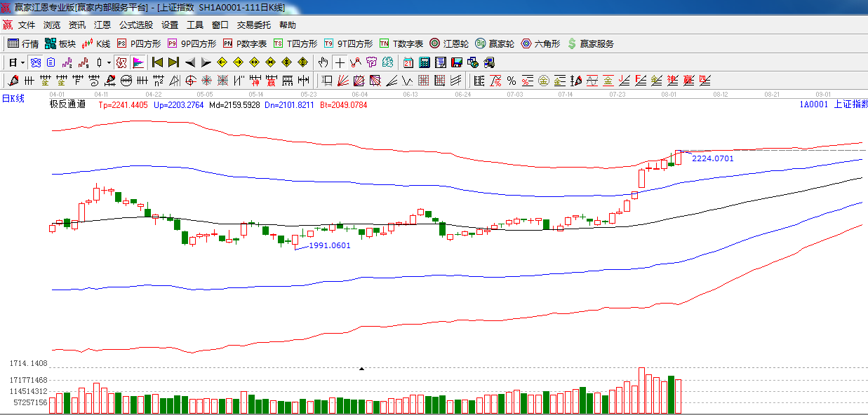
Task: Expand the 日 period dropdown arrow
Action: 22,62
